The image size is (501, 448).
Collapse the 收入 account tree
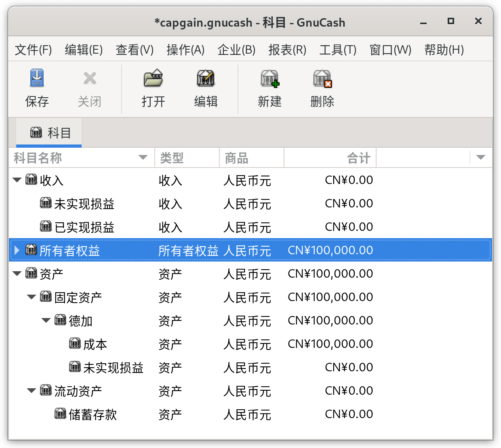point(17,180)
